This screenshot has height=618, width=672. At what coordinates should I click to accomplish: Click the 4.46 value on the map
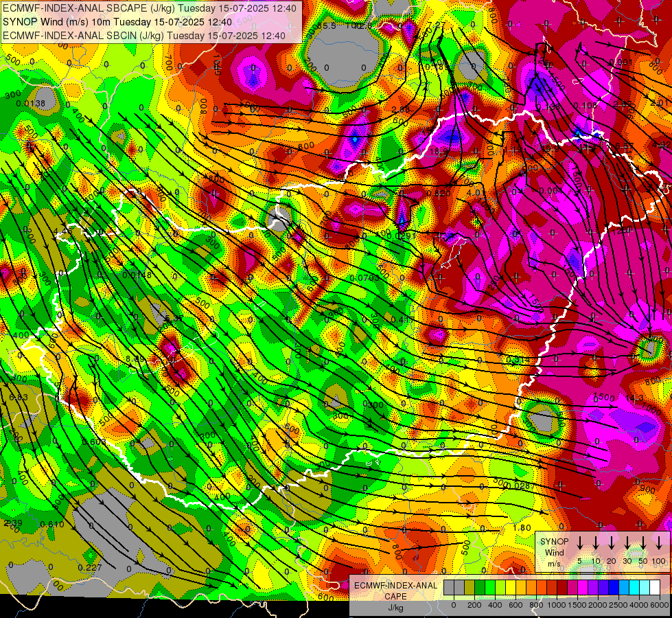click(x=63, y=231)
